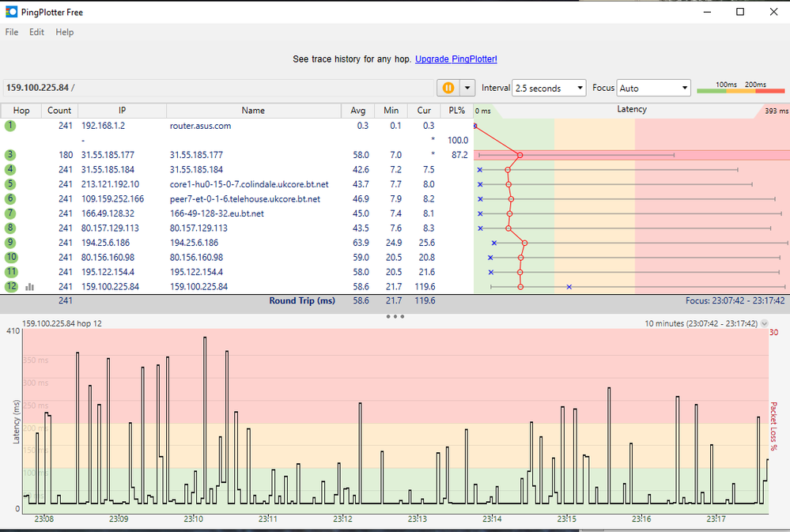The width and height of the screenshot is (790, 532).
Task: Select the hop 9 circle icon
Action: [x=10, y=243]
